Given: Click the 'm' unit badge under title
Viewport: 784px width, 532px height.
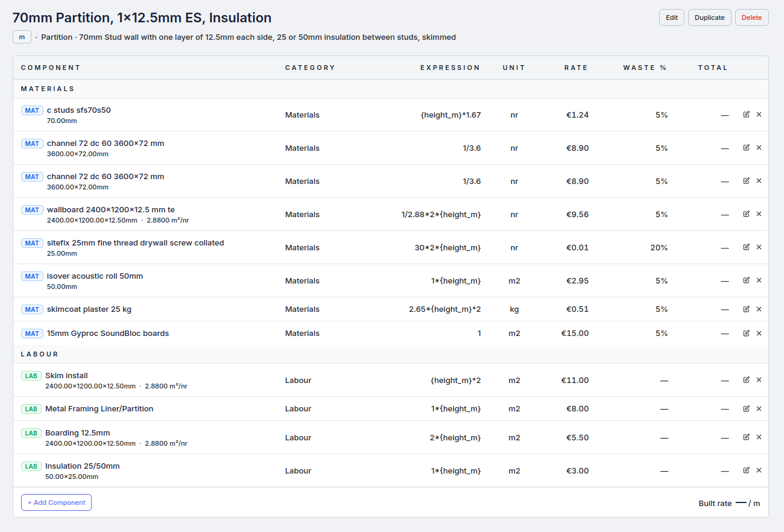Looking at the screenshot, I should pos(22,37).
